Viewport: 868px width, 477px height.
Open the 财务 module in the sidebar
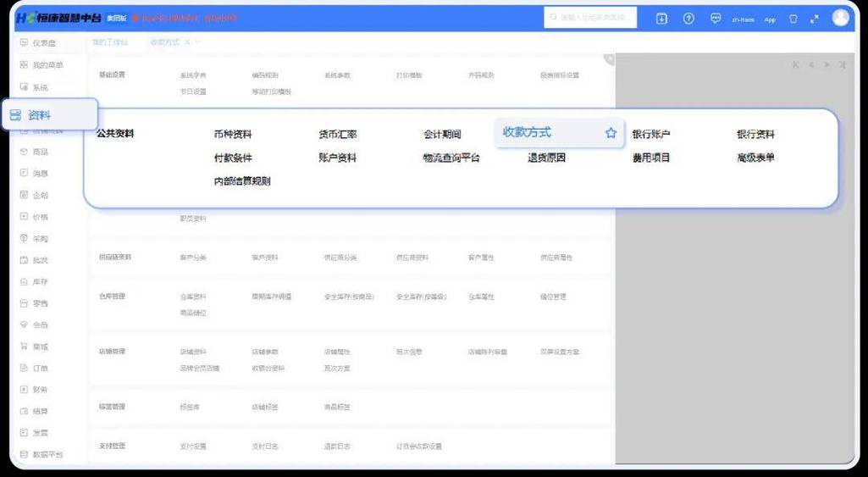coord(34,390)
